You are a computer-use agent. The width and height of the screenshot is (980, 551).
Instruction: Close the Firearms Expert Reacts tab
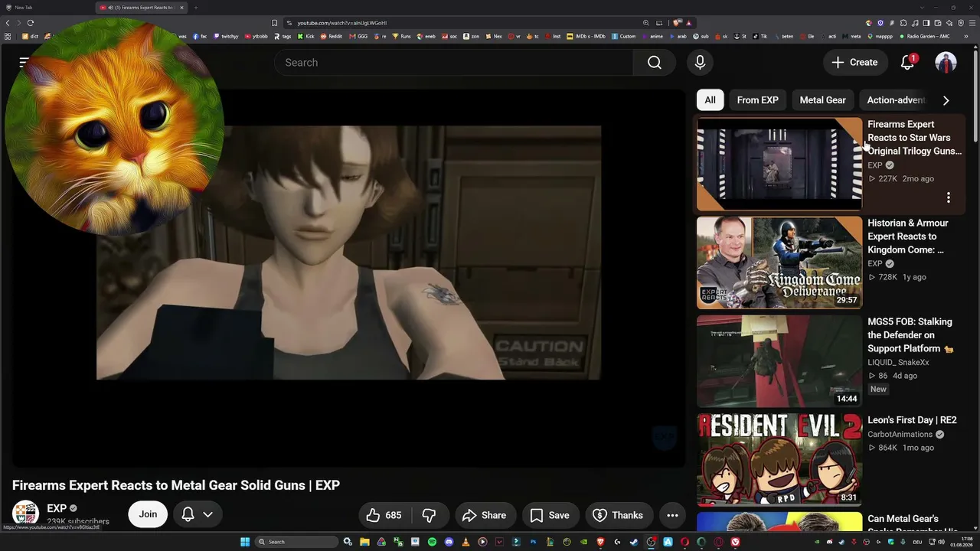(x=181, y=8)
